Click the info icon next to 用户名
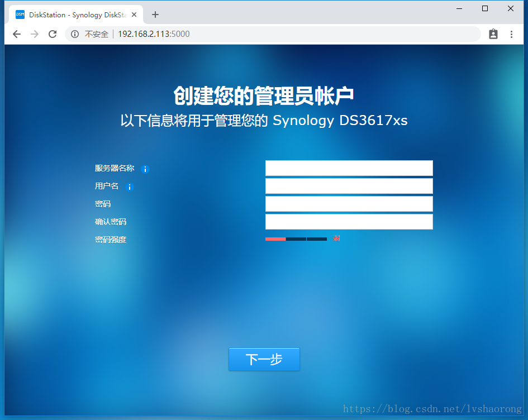The height and width of the screenshot is (420, 528). coord(130,187)
